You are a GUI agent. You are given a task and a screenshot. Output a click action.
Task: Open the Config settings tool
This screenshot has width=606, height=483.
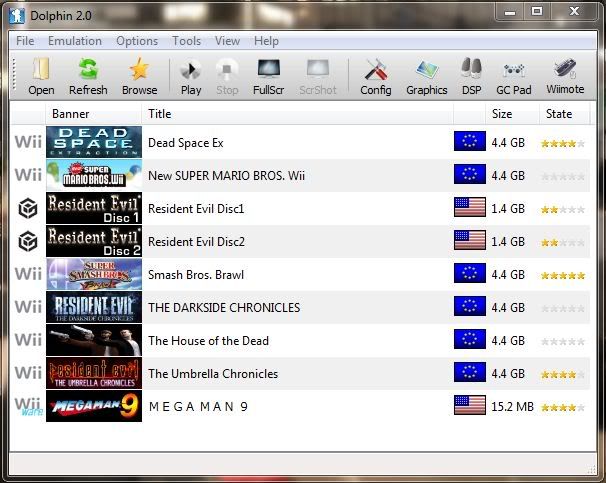[376, 76]
